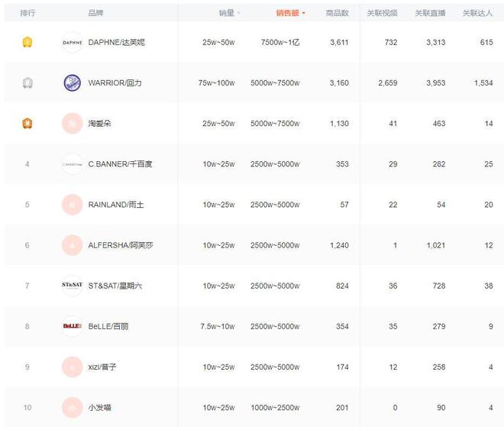The width and height of the screenshot is (504, 427).
Task: Click the 关联视频 column header
Action: (x=382, y=13)
